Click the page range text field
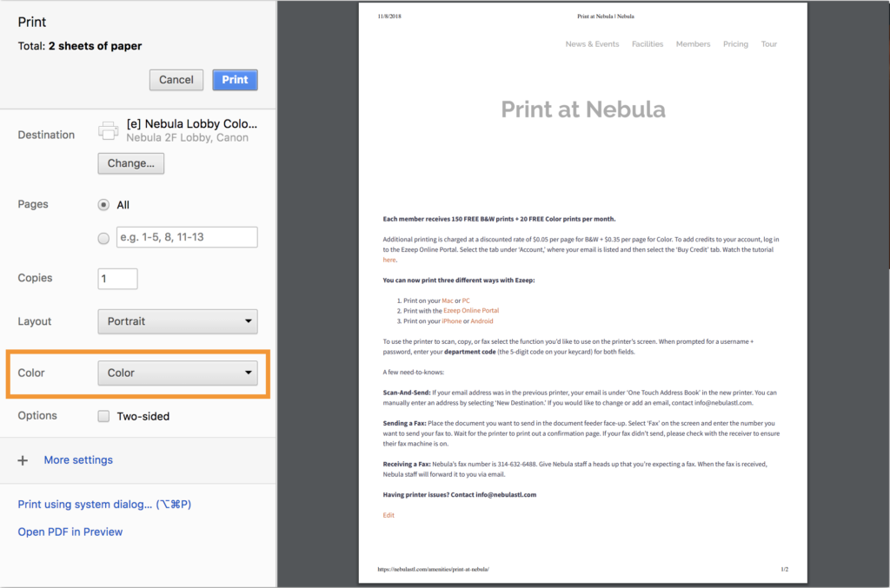The image size is (890, 588). click(x=187, y=237)
